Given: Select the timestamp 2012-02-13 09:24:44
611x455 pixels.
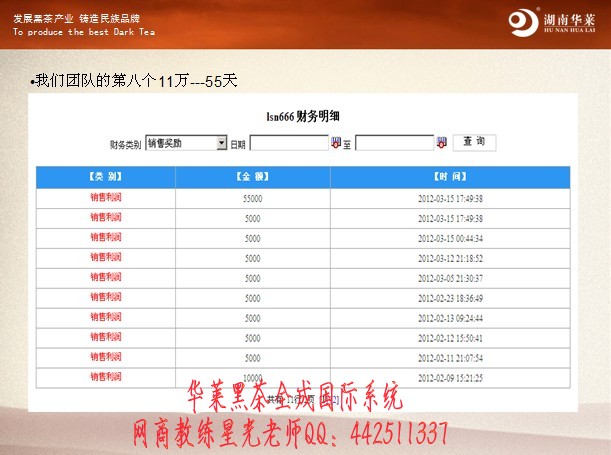Looking at the screenshot, I should coord(450,318).
